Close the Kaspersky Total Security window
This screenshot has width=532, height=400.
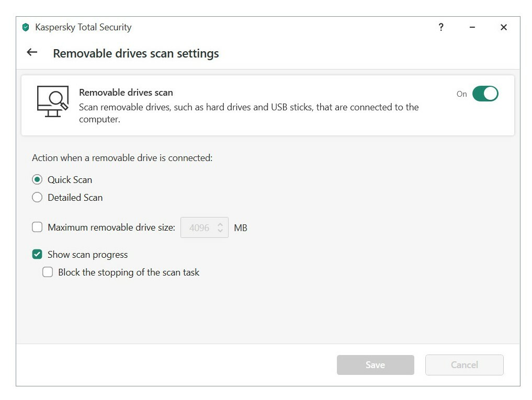coord(504,27)
